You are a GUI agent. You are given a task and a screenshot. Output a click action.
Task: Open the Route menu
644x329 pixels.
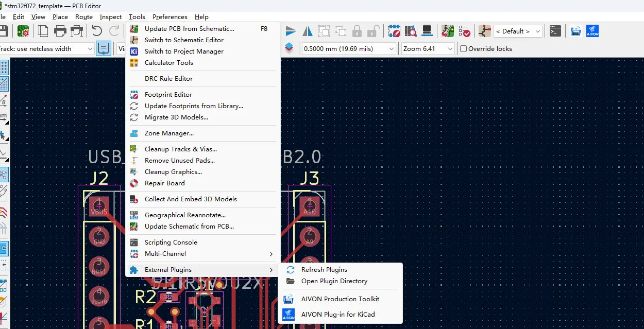pyautogui.click(x=84, y=16)
